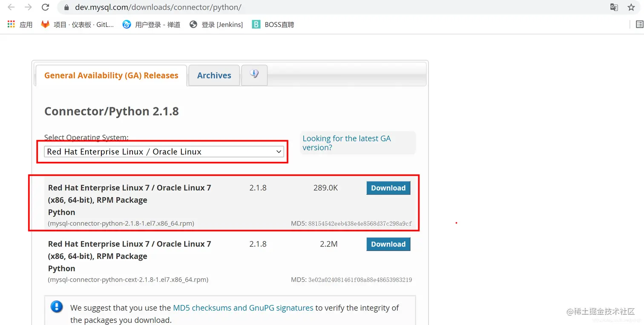Image resolution: width=644 pixels, height=325 pixels.
Task: Click filename mysql-connector-python-2.1.8-1.el7.x86_64.rpm
Action: point(121,224)
